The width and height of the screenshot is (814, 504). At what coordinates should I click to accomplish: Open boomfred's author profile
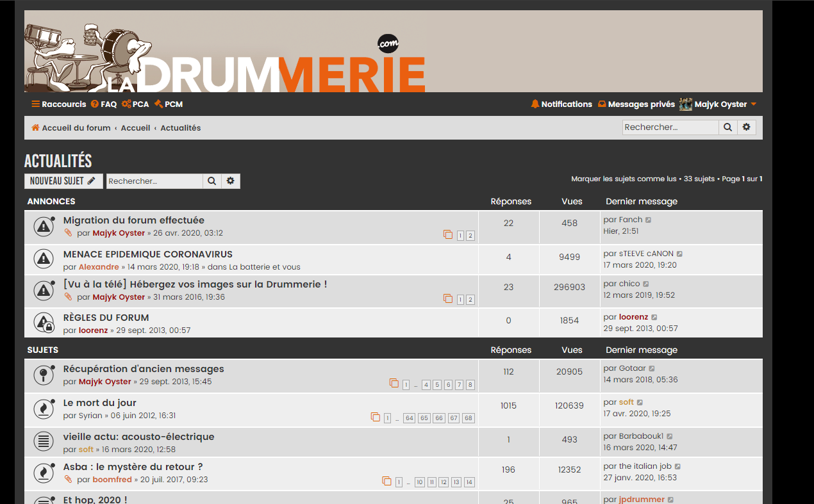click(x=112, y=480)
